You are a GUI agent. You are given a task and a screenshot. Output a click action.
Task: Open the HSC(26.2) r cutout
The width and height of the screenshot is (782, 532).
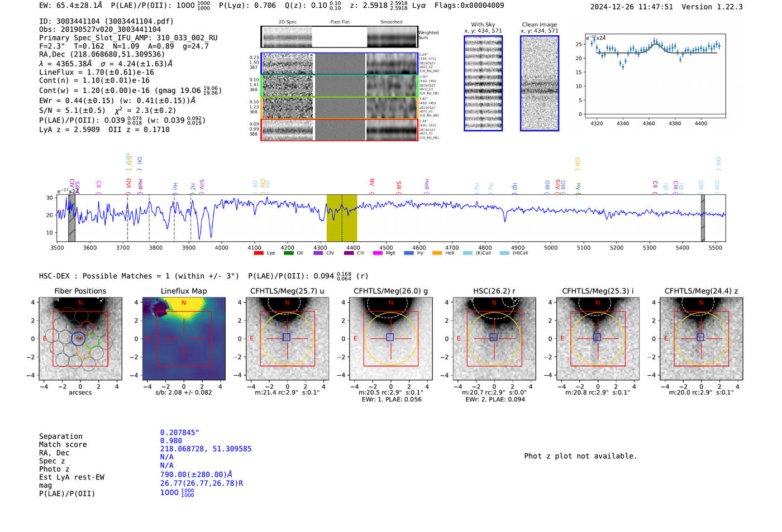pos(494,338)
